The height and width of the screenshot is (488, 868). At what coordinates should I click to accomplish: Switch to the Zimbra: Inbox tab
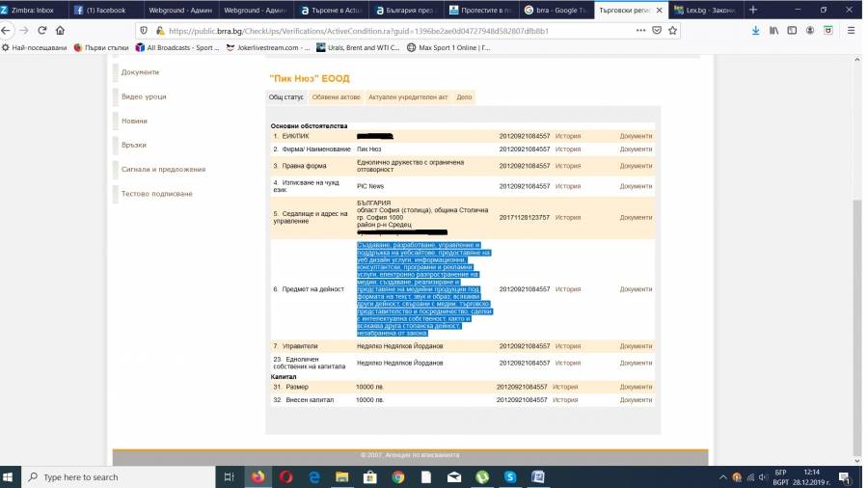pyautogui.click(x=32, y=10)
